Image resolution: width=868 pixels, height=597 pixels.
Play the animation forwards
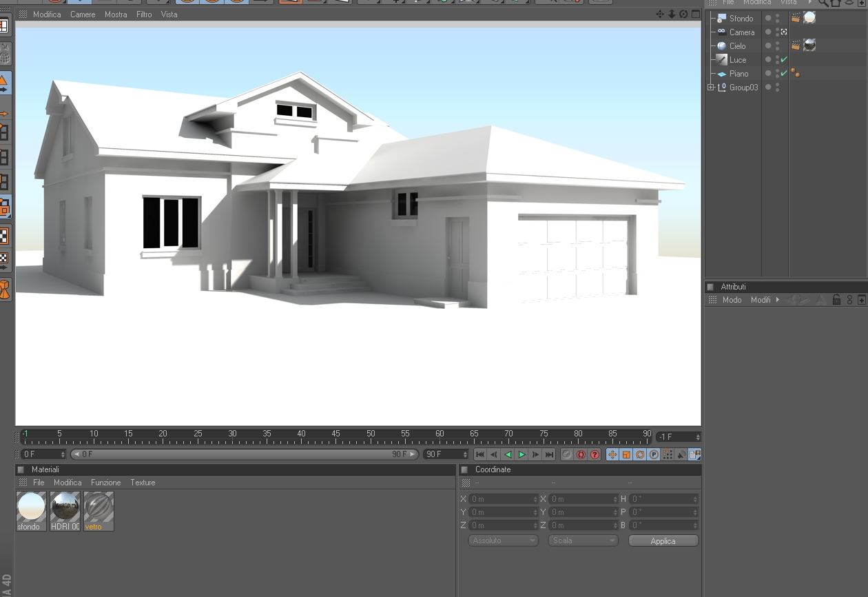pos(521,454)
